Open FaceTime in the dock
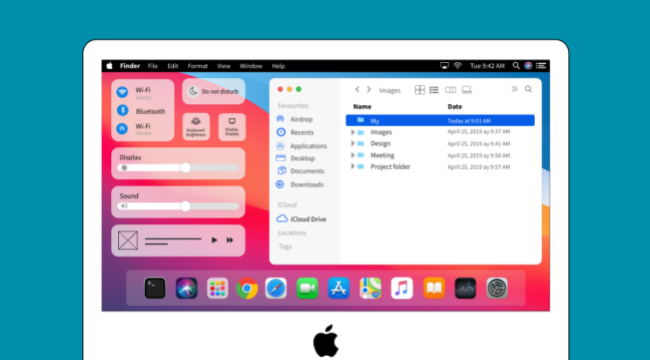650x360 pixels. click(x=307, y=288)
